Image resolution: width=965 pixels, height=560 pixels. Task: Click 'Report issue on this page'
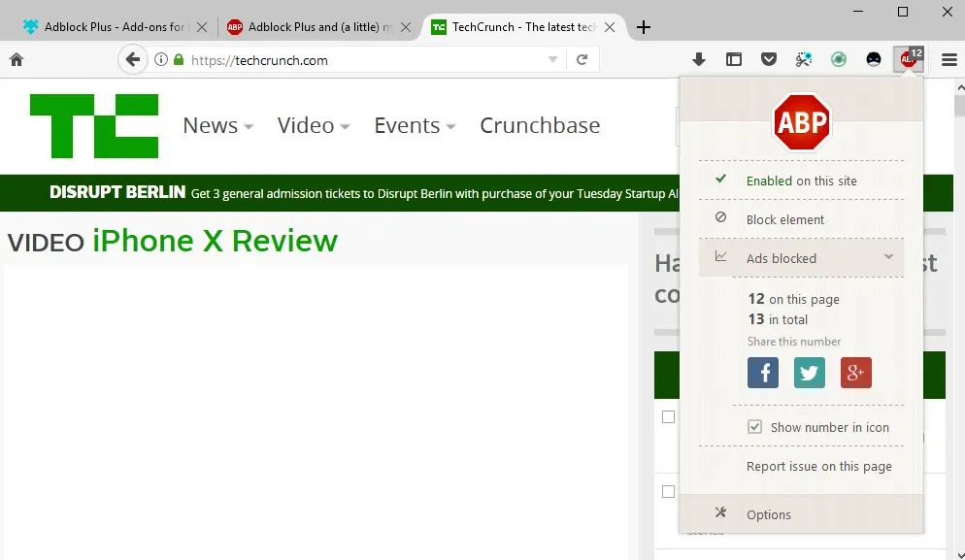coord(818,467)
